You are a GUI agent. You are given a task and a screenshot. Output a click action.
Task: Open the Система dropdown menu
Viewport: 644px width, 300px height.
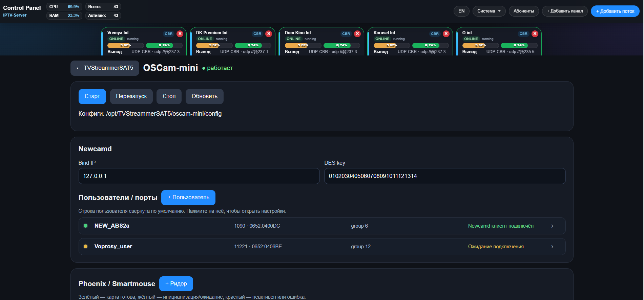click(489, 11)
